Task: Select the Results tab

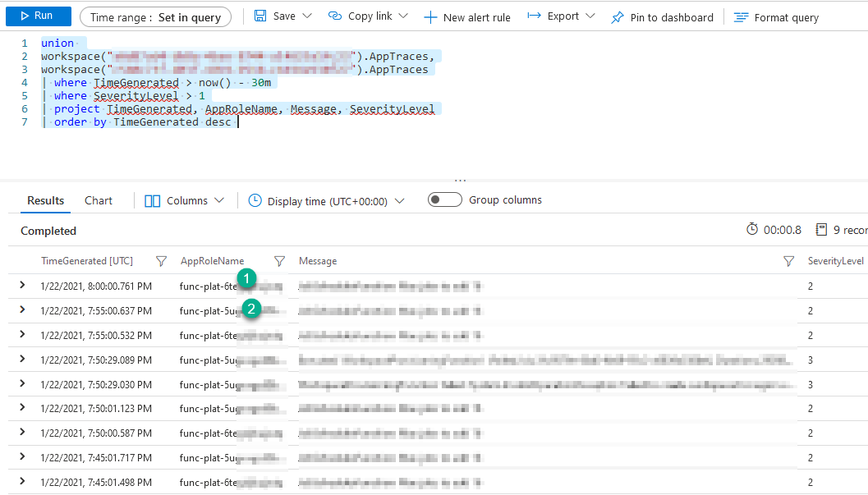Action: (45, 199)
